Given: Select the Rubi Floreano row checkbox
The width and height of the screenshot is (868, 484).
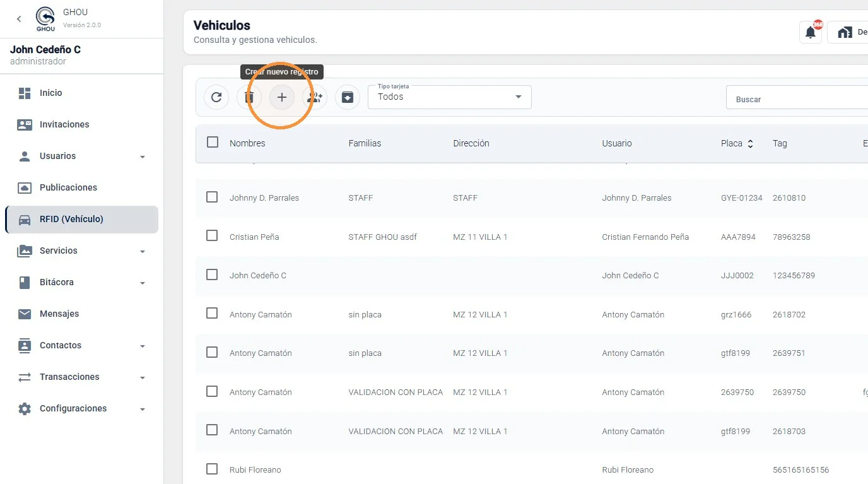Looking at the screenshot, I should tap(212, 469).
